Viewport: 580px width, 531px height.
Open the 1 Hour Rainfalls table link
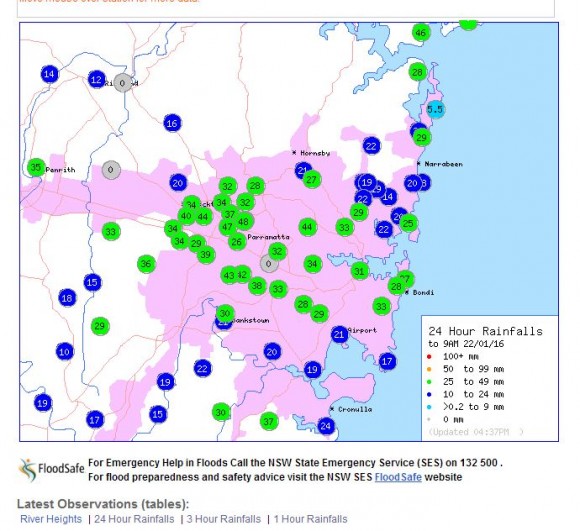pos(311,519)
